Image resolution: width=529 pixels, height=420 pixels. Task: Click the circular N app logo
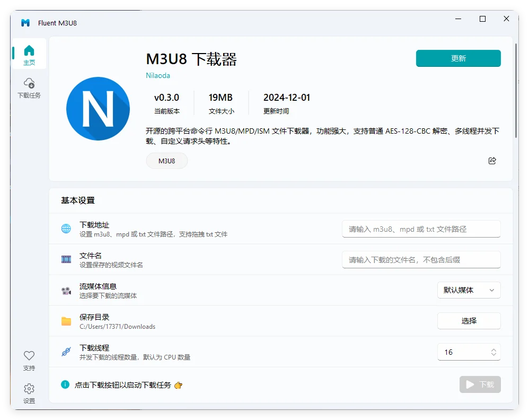tap(98, 109)
